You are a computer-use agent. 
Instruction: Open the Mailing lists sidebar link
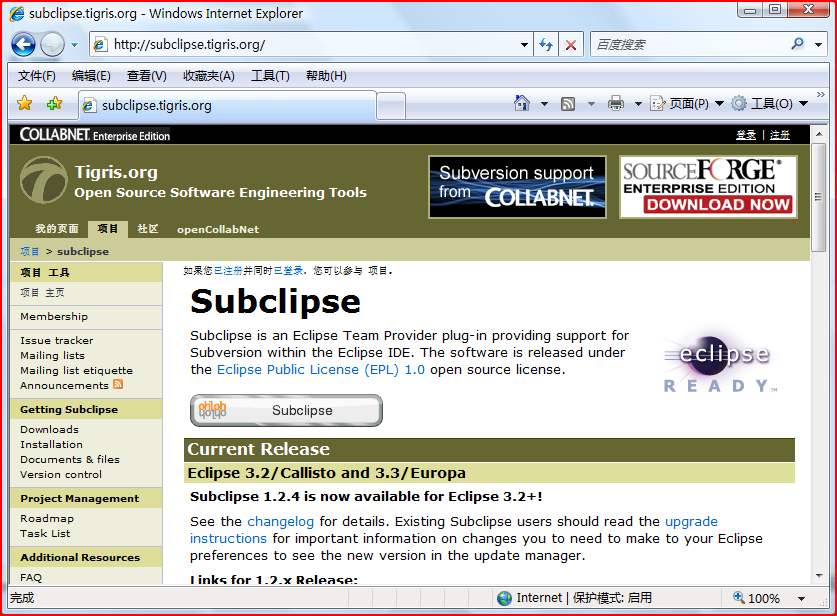[x=52, y=356]
